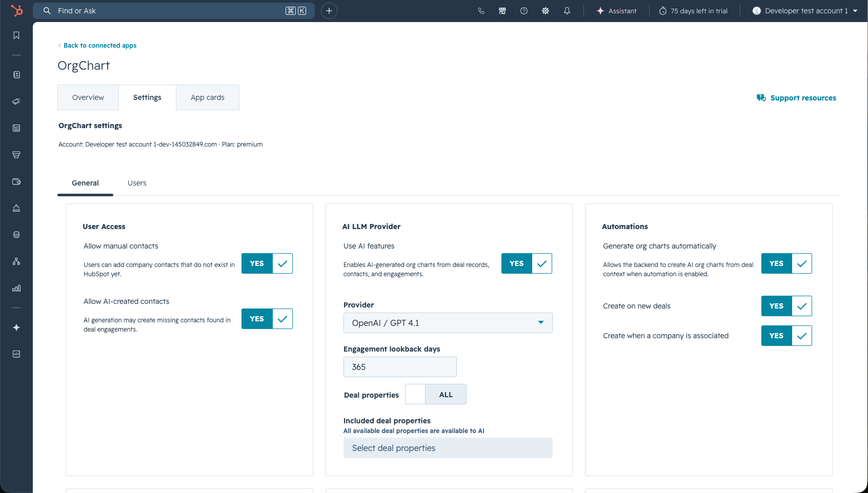Toggle Use AI features switch
Screen dimensions: 868x493
coord(527,263)
